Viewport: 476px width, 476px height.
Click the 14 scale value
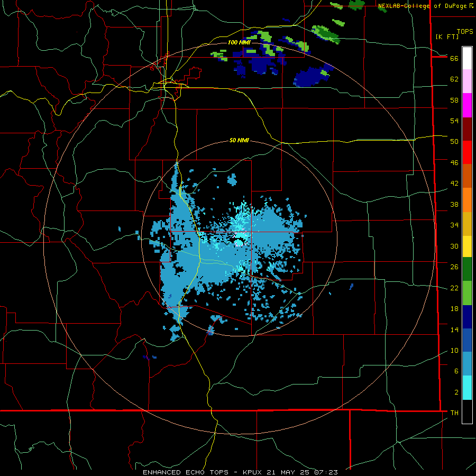pyautogui.click(x=454, y=329)
